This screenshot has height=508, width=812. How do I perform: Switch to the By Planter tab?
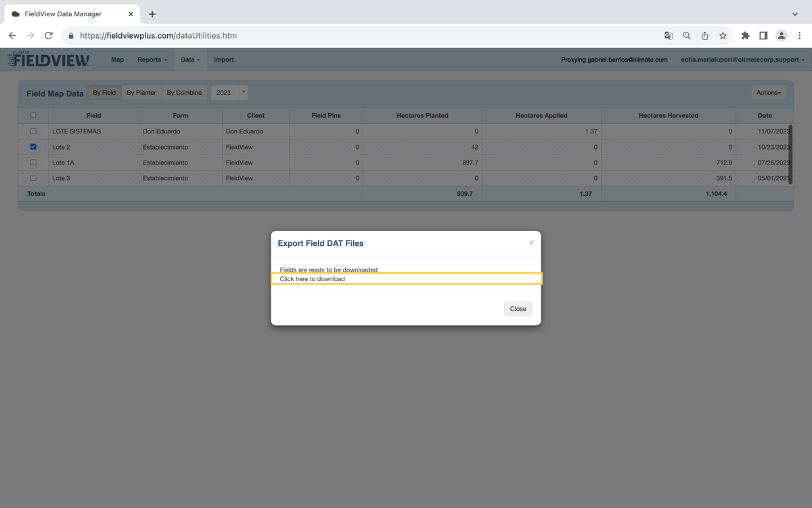141,92
